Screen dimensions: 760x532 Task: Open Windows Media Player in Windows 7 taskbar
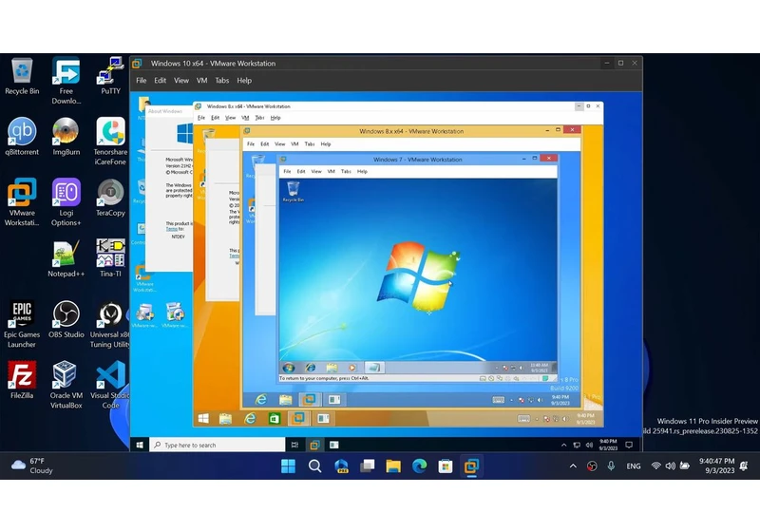(352, 368)
